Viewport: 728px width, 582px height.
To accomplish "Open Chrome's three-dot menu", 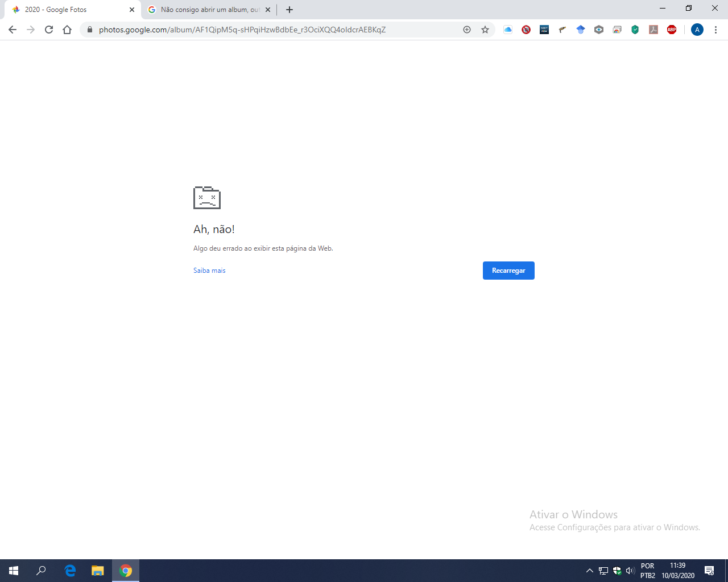I will 715,30.
